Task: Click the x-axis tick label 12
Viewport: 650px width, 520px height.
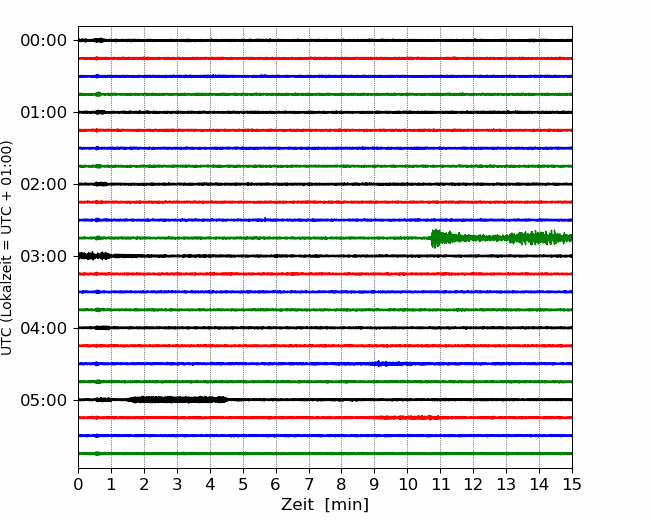Action: [473, 484]
